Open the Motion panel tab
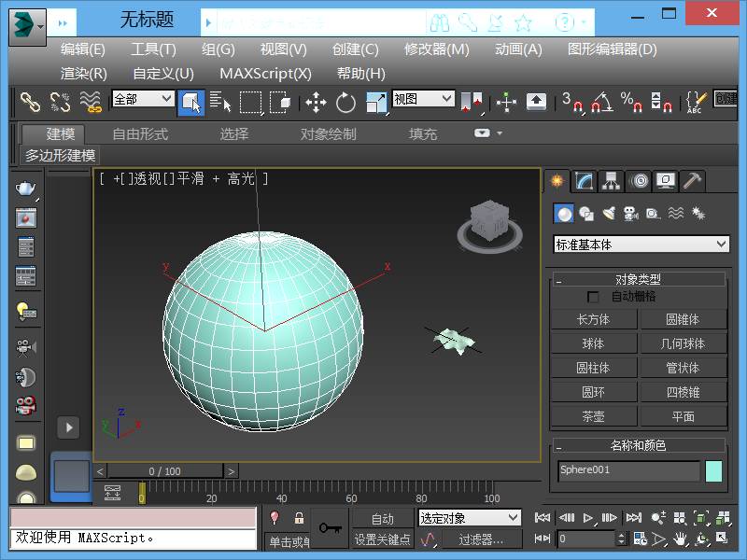Viewport: 747px width, 560px height. 640,181
